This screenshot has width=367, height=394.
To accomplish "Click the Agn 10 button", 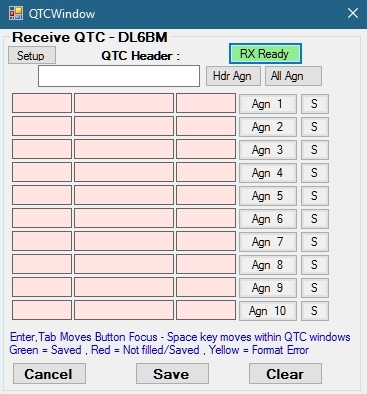I will [x=268, y=311].
